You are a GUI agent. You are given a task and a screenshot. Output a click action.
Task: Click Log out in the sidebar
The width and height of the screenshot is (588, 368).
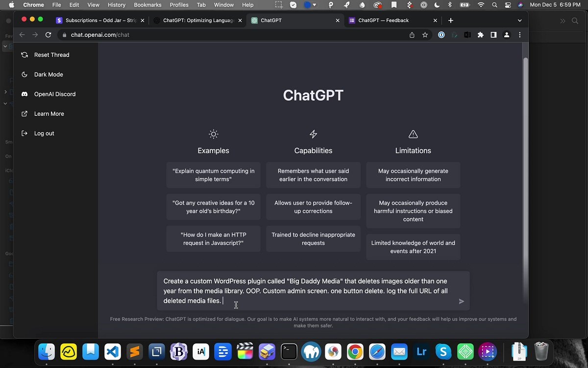click(44, 133)
